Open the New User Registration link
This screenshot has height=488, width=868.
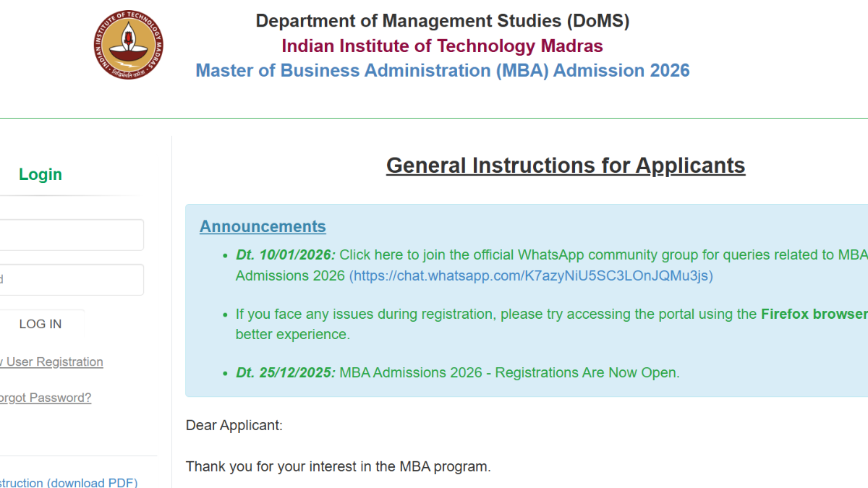52,361
